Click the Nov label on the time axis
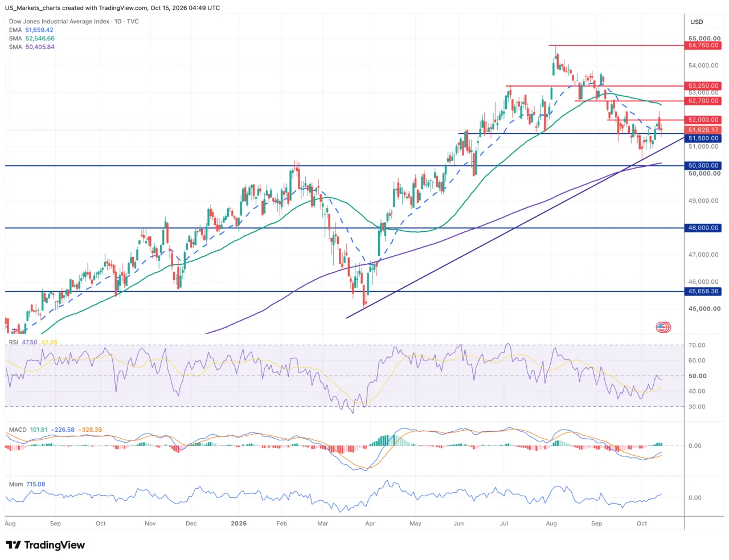The width and height of the screenshot is (729, 560). [x=150, y=523]
